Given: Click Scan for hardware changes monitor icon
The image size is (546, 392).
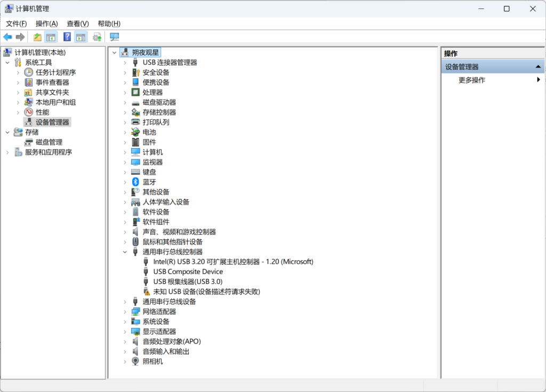Looking at the screenshot, I should coord(114,37).
